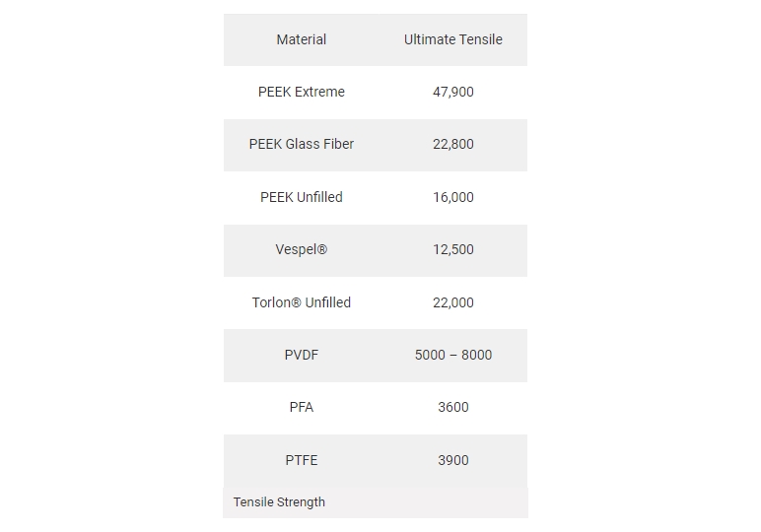Select the PTFE material cell
761x532 pixels.
[301, 460]
